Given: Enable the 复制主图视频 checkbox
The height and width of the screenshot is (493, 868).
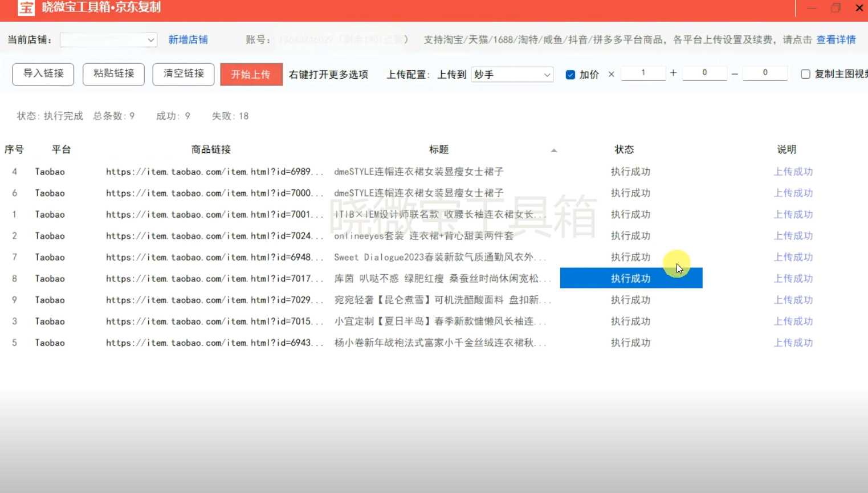Looking at the screenshot, I should pos(805,74).
